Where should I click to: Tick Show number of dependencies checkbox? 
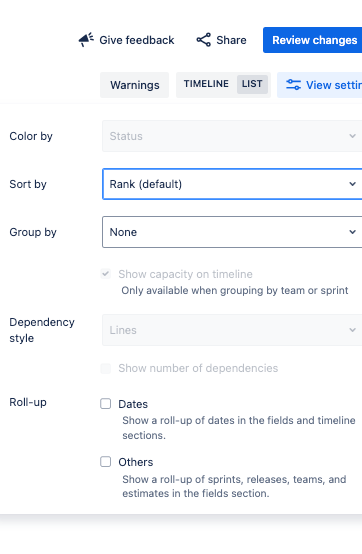pyautogui.click(x=106, y=368)
